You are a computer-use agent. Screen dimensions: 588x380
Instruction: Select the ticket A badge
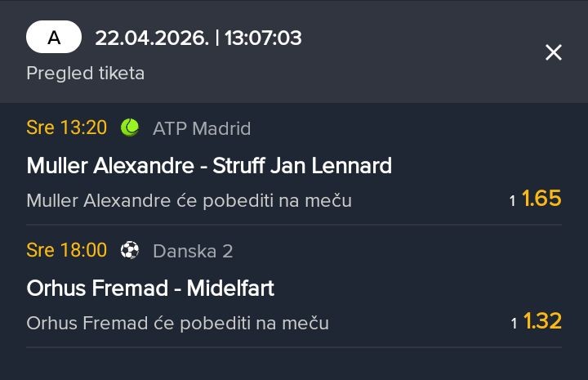[x=54, y=38]
